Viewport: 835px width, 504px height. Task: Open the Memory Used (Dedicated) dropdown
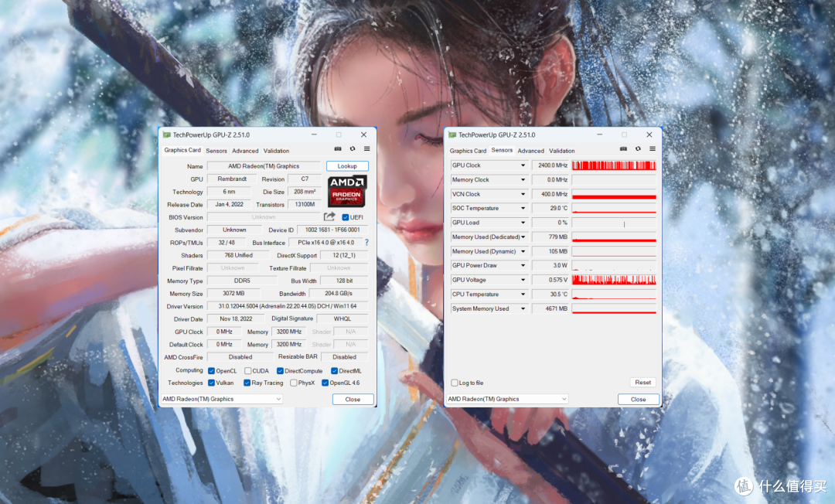[x=523, y=237]
